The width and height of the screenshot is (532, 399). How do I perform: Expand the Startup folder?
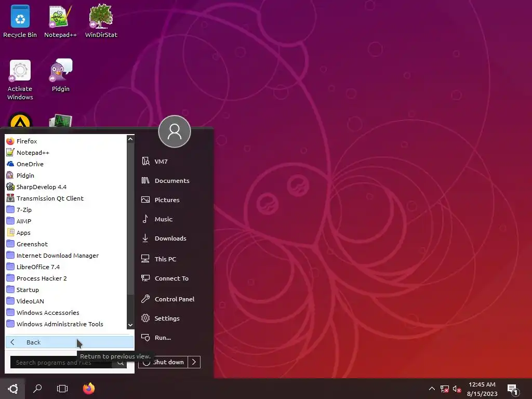click(66, 290)
